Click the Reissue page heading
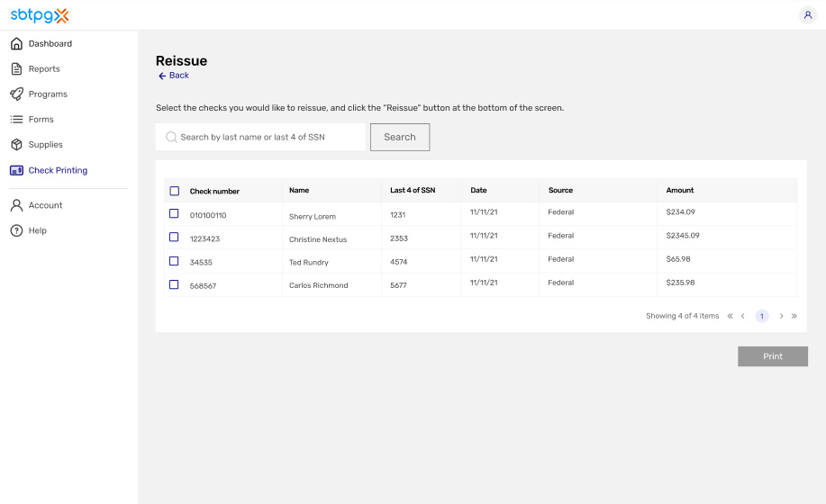The height and width of the screenshot is (504, 826). [181, 61]
